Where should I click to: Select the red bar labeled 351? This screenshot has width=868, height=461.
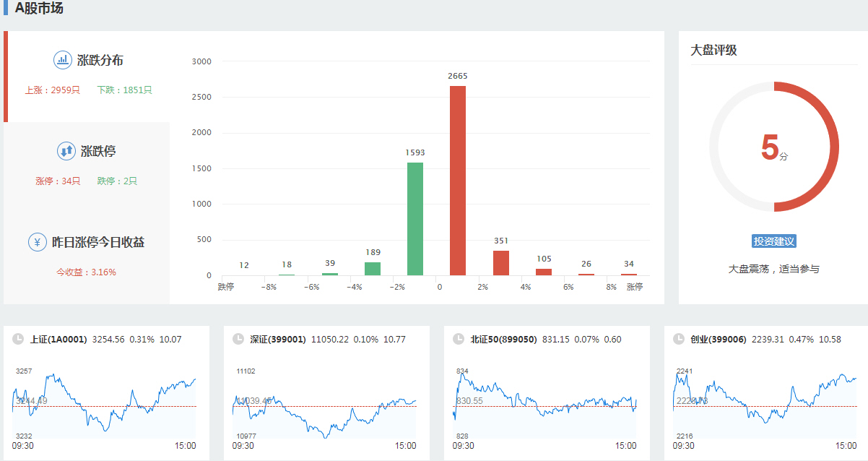click(x=501, y=263)
